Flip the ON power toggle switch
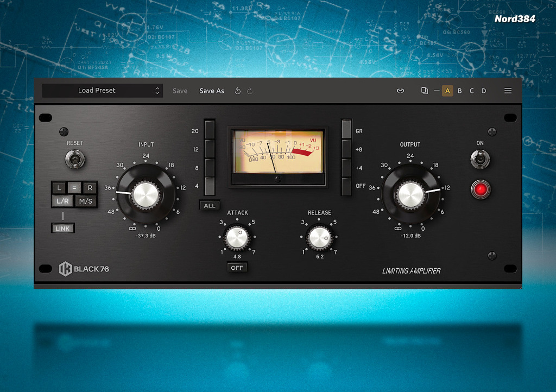 click(480, 159)
